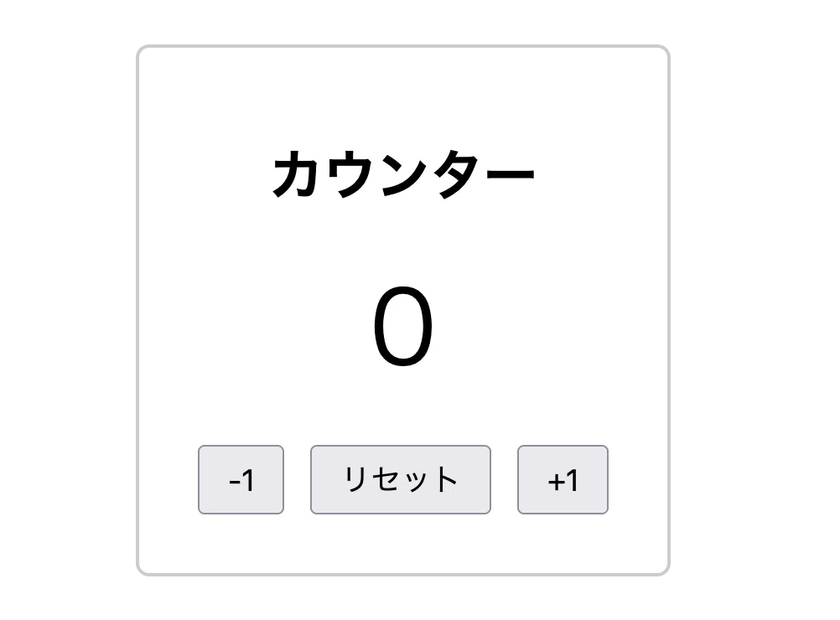
Task: Click the カウンター title
Action: coord(403,173)
